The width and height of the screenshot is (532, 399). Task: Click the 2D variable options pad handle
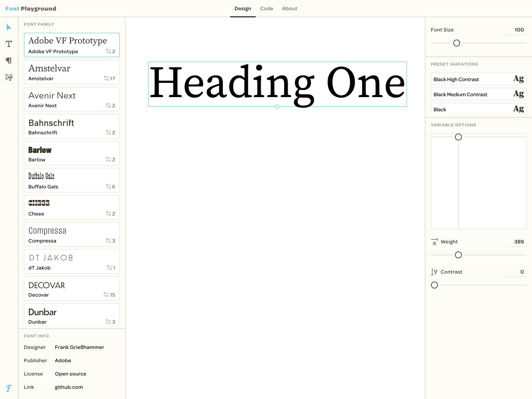coord(458,137)
